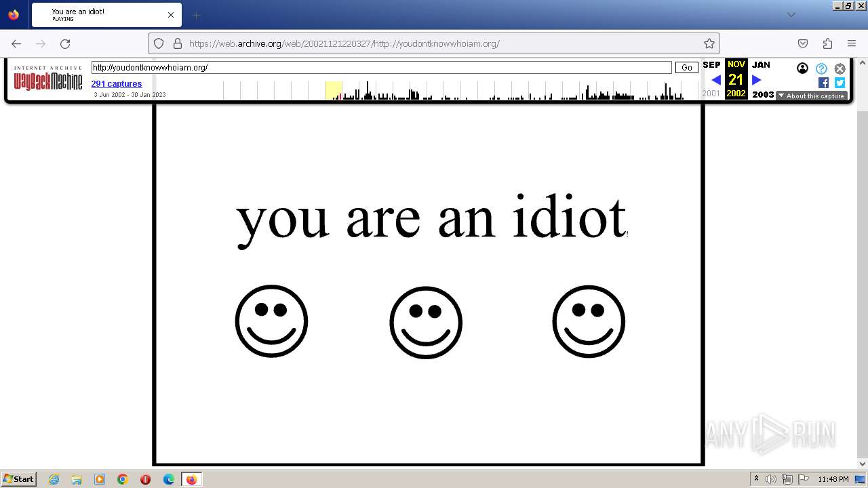Open the 291 captures link
This screenshot has height=488, width=868.
[117, 84]
